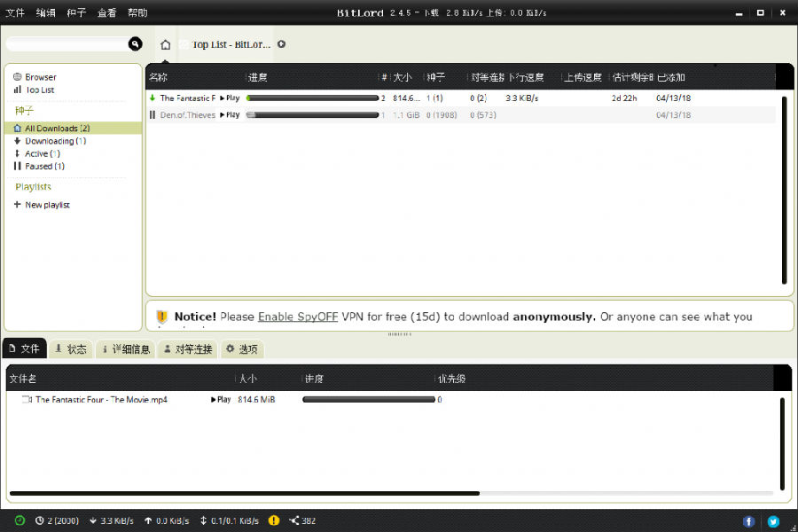Add a New playlist

[x=43, y=205]
